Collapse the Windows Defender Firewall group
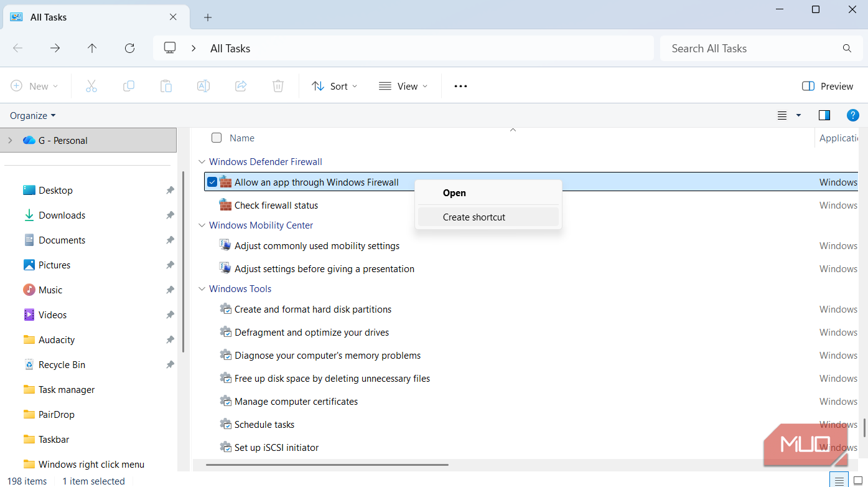 [201, 162]
